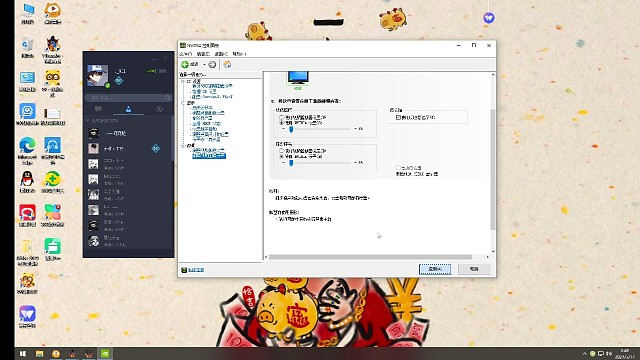Click the noise reduction slider handle
This screenshot has width=640, height=360.
[291, 163]
